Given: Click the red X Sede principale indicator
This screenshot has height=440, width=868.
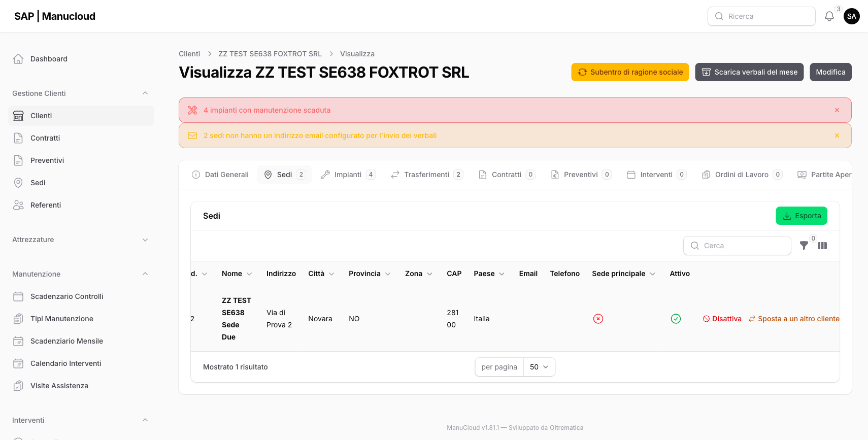Looking at the screenshot, I should coord(598,319).
